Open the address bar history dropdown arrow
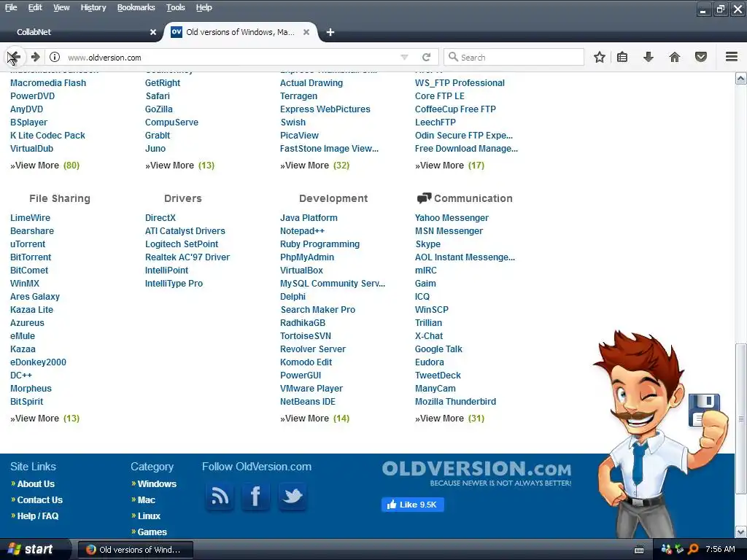Viewport: 747px width, 560px height. coord(404,57)
